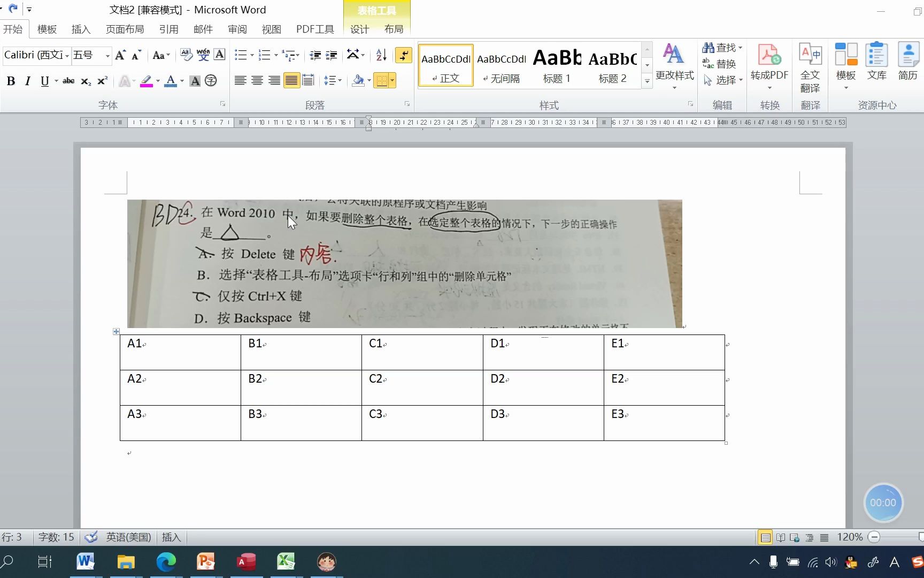
Task: Switch to print layout view icon
Action: click(x=766, y=537)
